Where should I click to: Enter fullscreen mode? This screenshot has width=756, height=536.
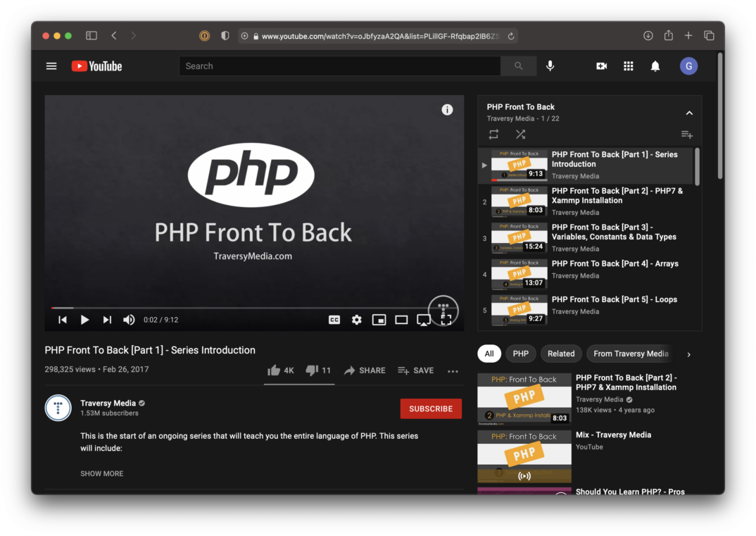tap(446, 319)
